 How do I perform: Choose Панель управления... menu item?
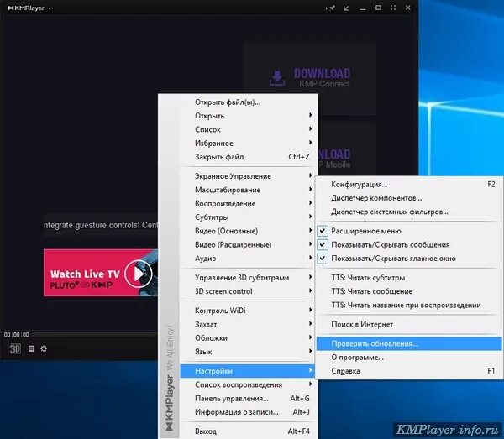click(x=249, y=399)
